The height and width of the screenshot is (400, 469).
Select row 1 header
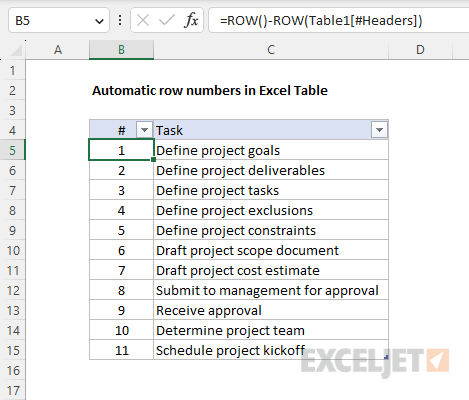[x=13, y=70]
